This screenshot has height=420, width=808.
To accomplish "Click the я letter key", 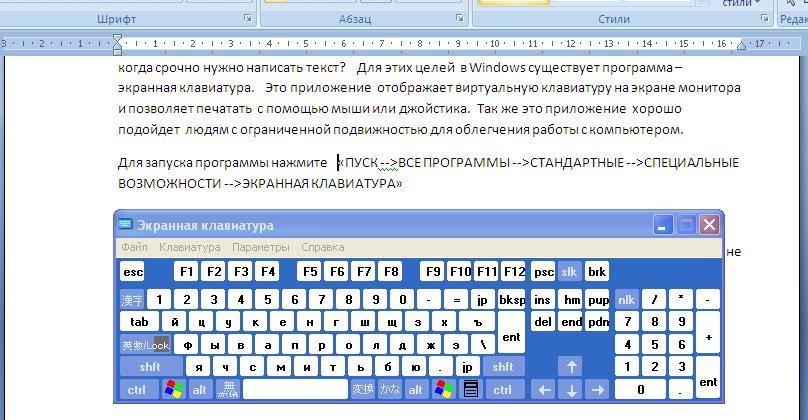I will pyautogui.click(x=198, y=367).
